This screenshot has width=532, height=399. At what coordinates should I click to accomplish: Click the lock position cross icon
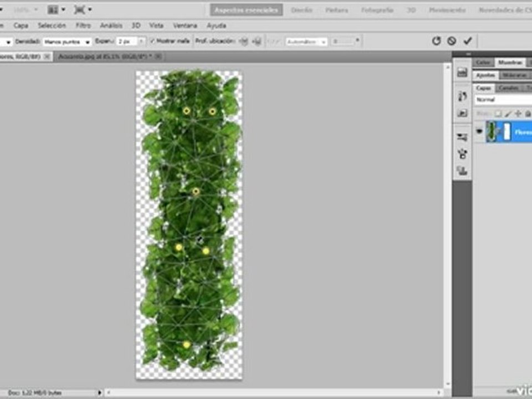518,114
